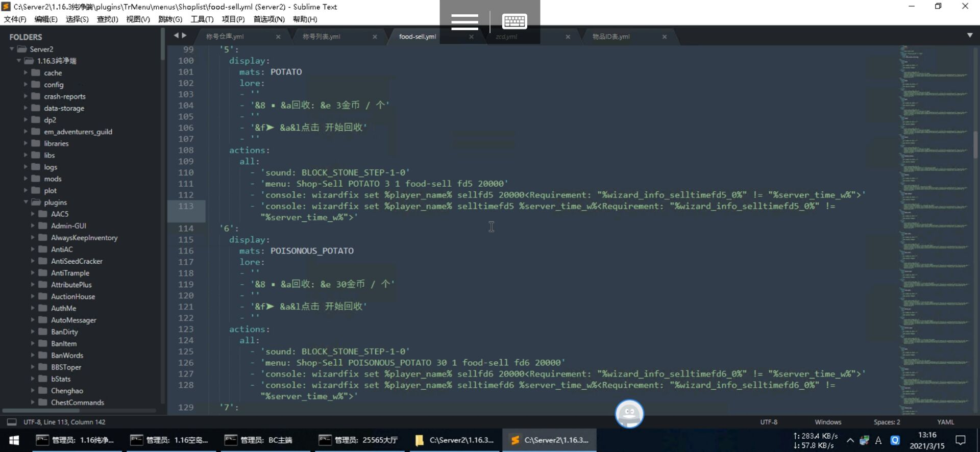The height and width of the screenshot is (452, 980).
Task: Switch to the 称号列表.yml tab
Action: pyautogui.click(x=321, y=37)
